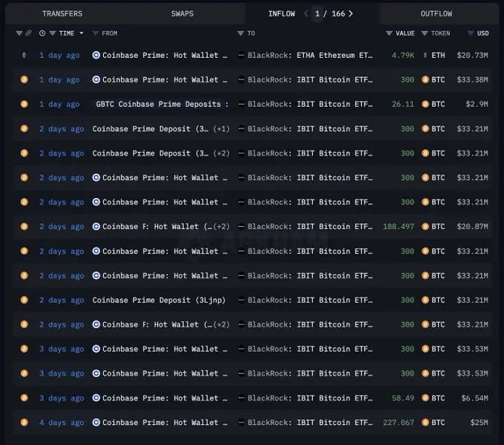Open Coinbase F: Hot Wallet in 188.497 row
This screenshot has height=445, width=504.
click(x=157, y=226)
